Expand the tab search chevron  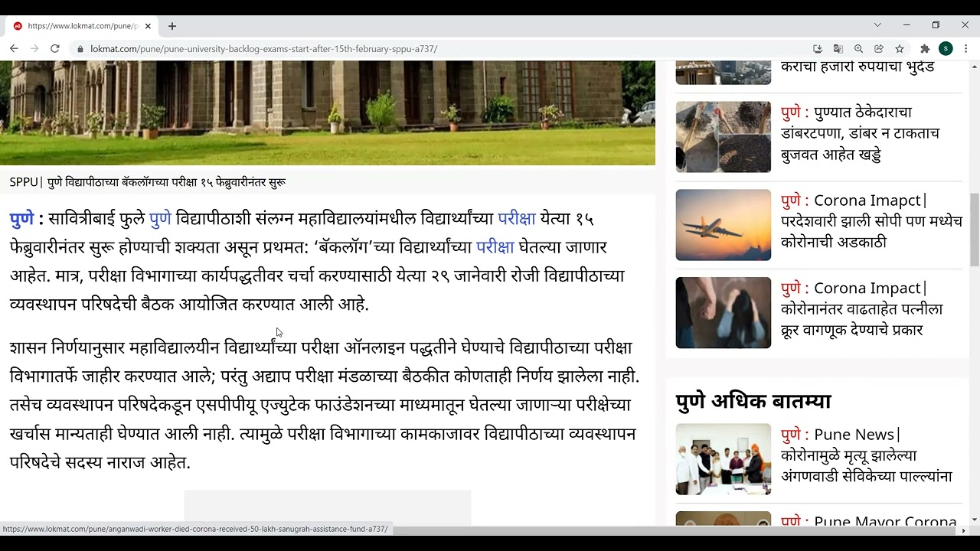(x=877, y=25)
